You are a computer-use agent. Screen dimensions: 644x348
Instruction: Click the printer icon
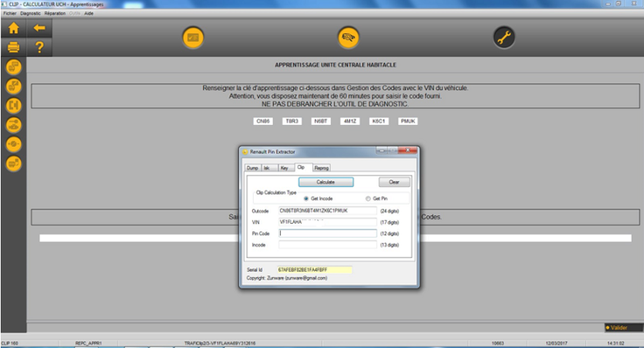tap(14, 48)
